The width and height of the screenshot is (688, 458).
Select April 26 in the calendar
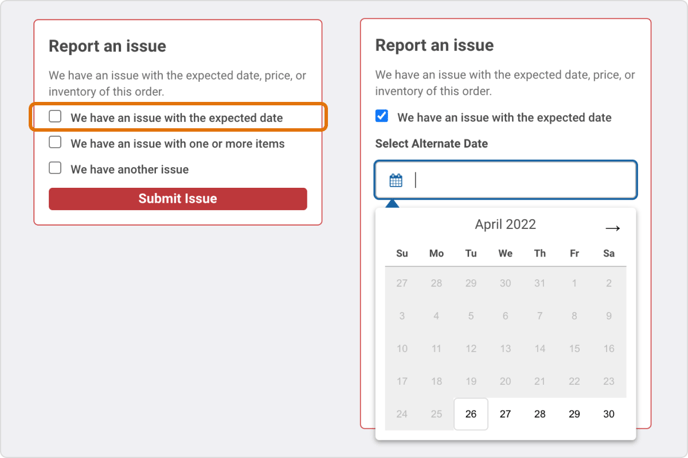[471, 414]
